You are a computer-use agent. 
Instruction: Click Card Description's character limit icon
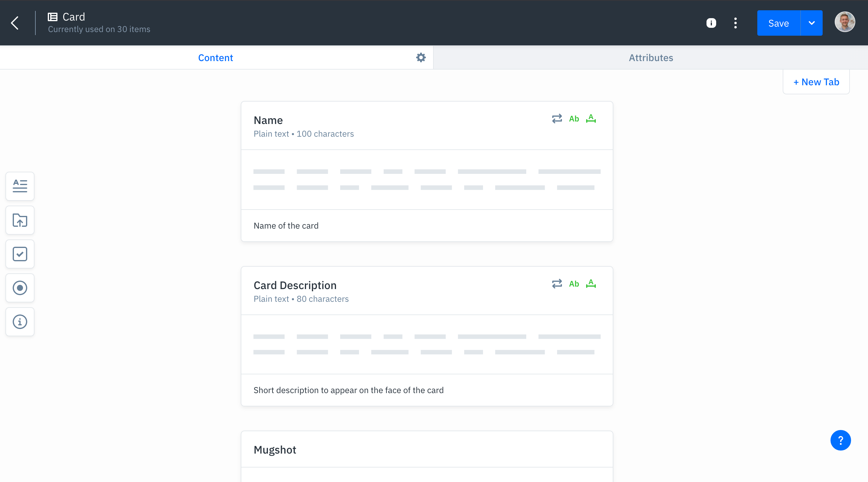(591, 284)
